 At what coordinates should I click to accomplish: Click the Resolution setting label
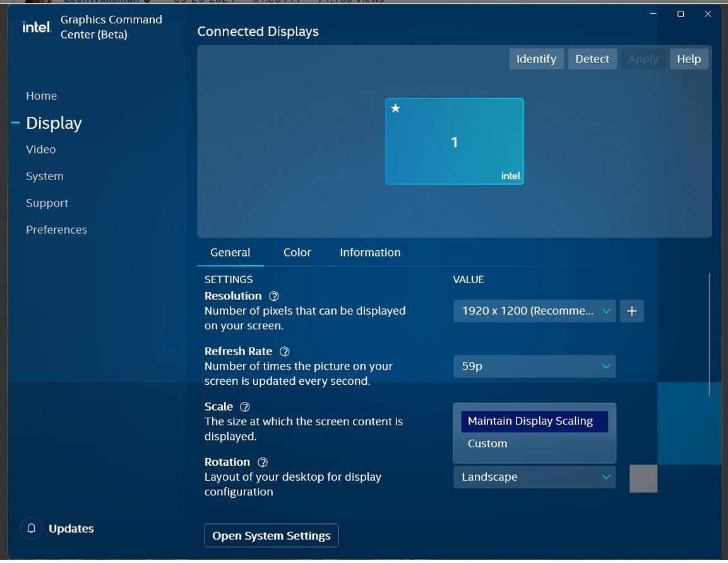[x=233, y=296]
